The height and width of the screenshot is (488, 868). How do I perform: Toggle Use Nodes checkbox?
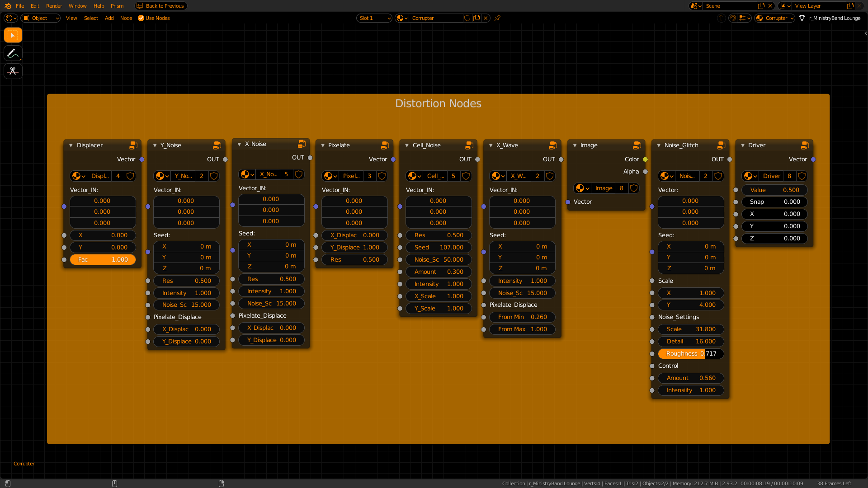coord(141,18)
